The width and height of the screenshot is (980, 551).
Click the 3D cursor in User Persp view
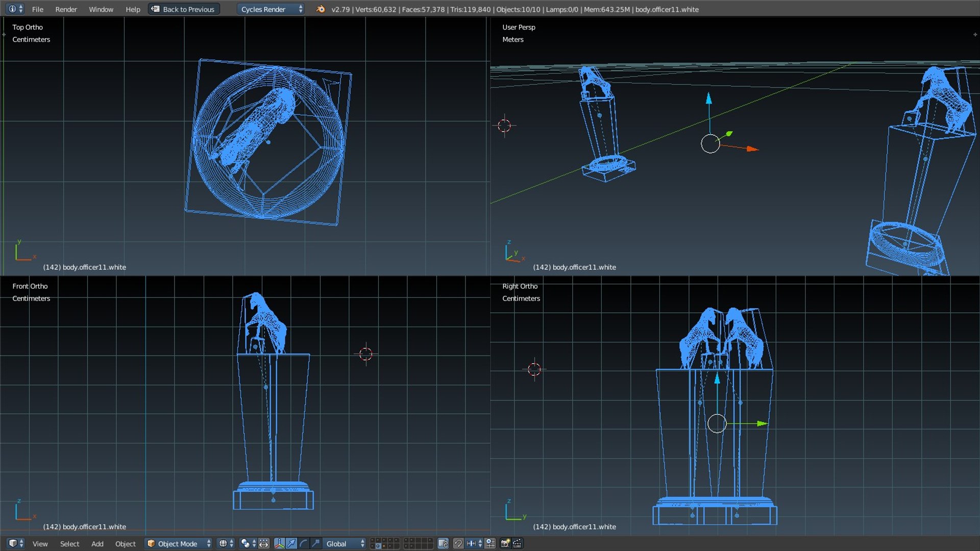pos(504,125)
